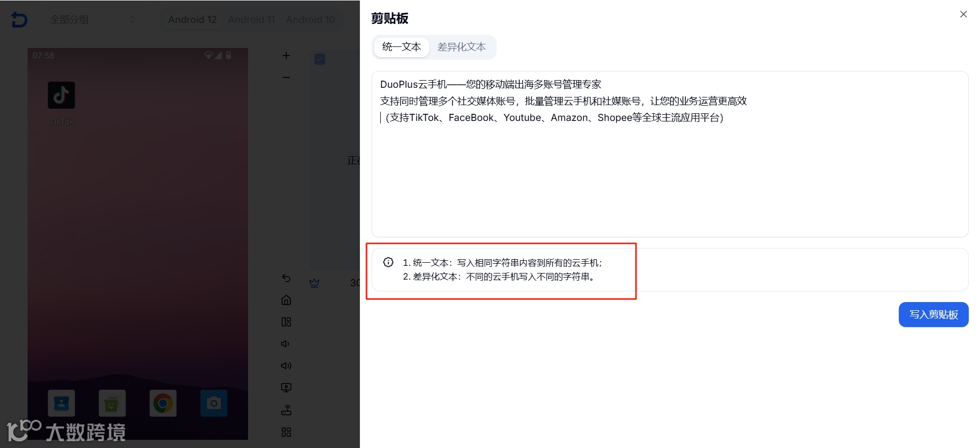This screenshot has width=980, height=448.
Task: Switch to the Android 10 tab
Action: pyautogui.click(x=310, y=19)
